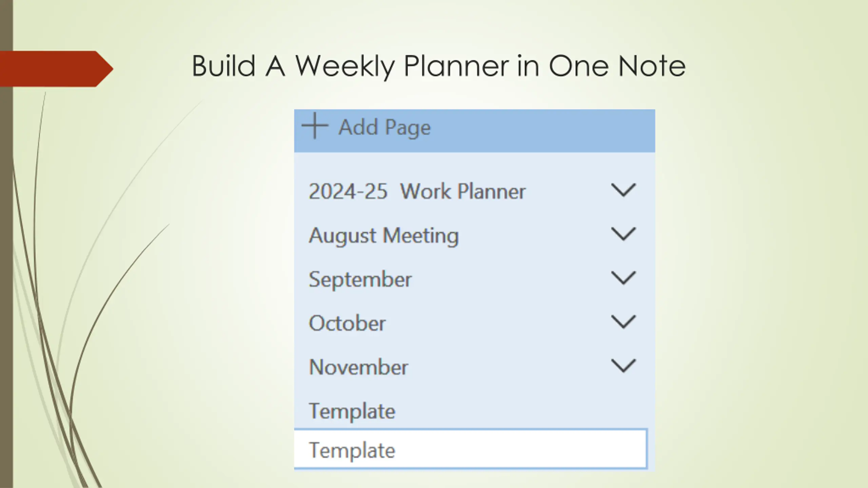Image resolution: width=868 pixels, height=488 pixels.
Task: Go to the November page
Action: click(358, 367)
